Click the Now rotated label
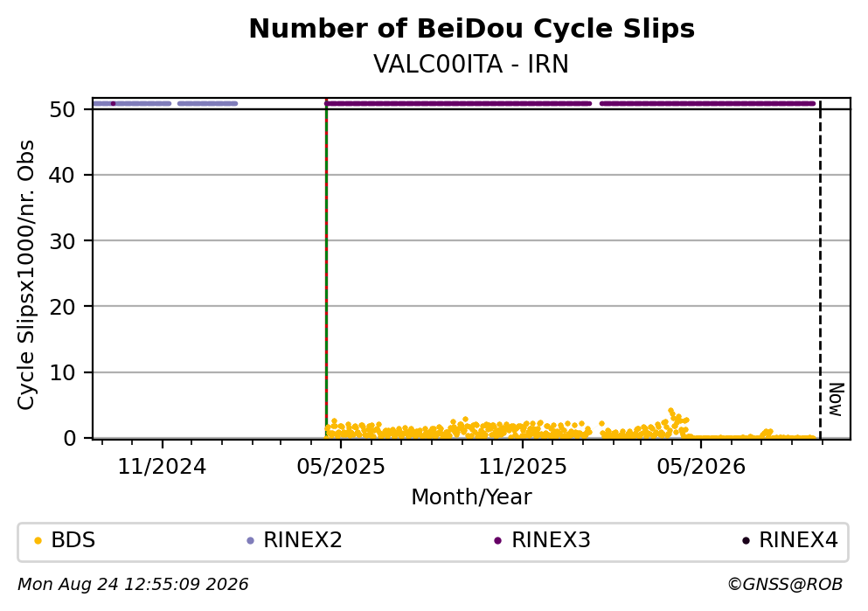Image resolution: width=868 pixels, height=611 pixels. coord(836,399)
